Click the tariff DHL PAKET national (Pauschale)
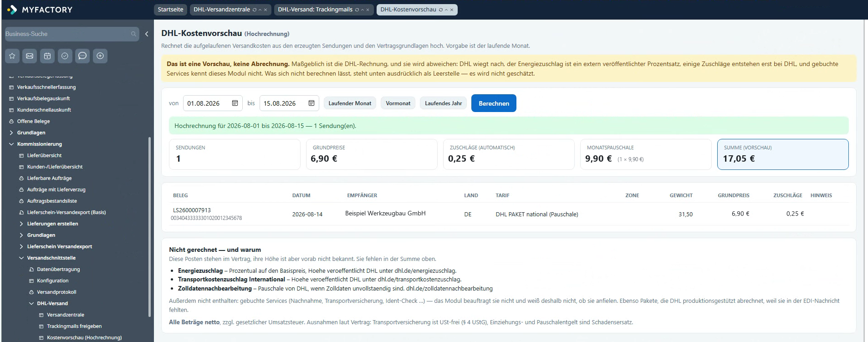 tap(537, 214)
